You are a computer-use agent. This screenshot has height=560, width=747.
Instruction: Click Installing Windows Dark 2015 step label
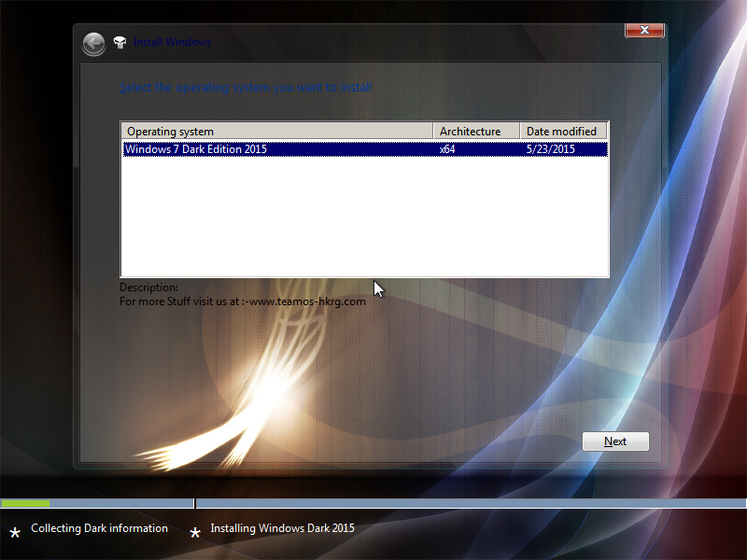pyautogui.click(x=283, y=528)
